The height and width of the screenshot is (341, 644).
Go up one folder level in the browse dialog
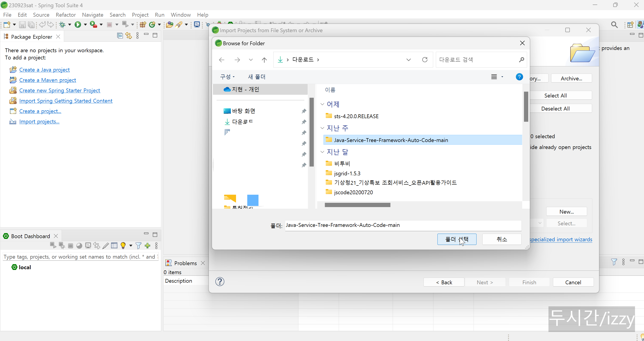click(x=264, y=60)
